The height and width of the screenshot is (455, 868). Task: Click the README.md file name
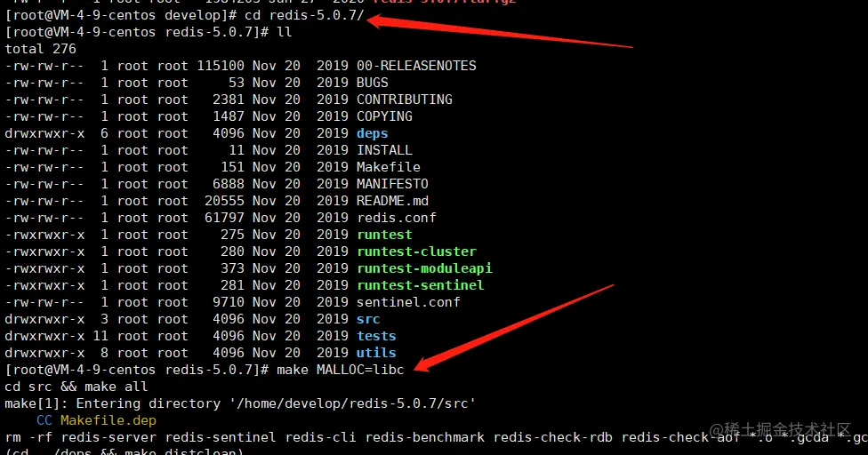(x=392, y=201)
